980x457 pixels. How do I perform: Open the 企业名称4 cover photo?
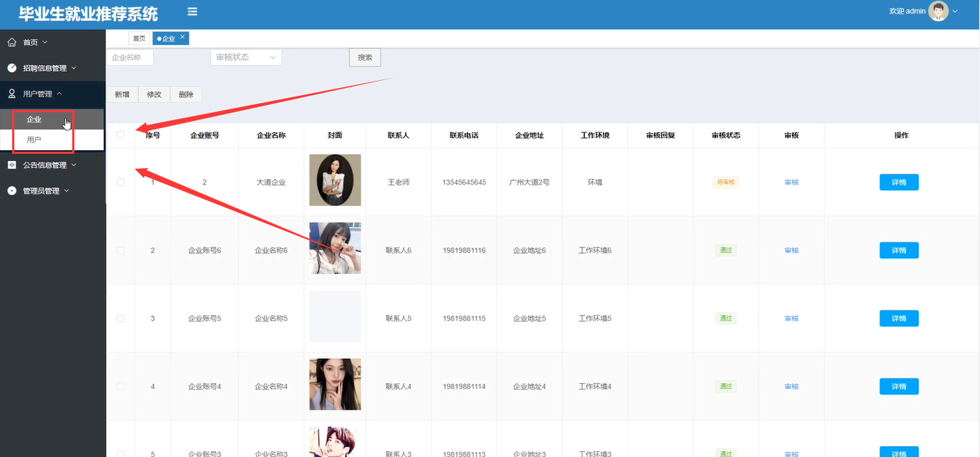coord(335,384)
